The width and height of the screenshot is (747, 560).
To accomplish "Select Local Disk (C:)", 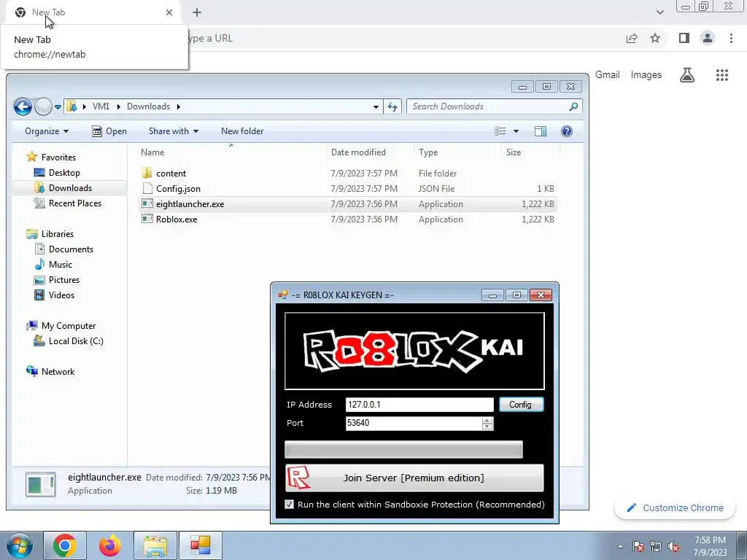I will pyautogui.click(x=69, y=341).
